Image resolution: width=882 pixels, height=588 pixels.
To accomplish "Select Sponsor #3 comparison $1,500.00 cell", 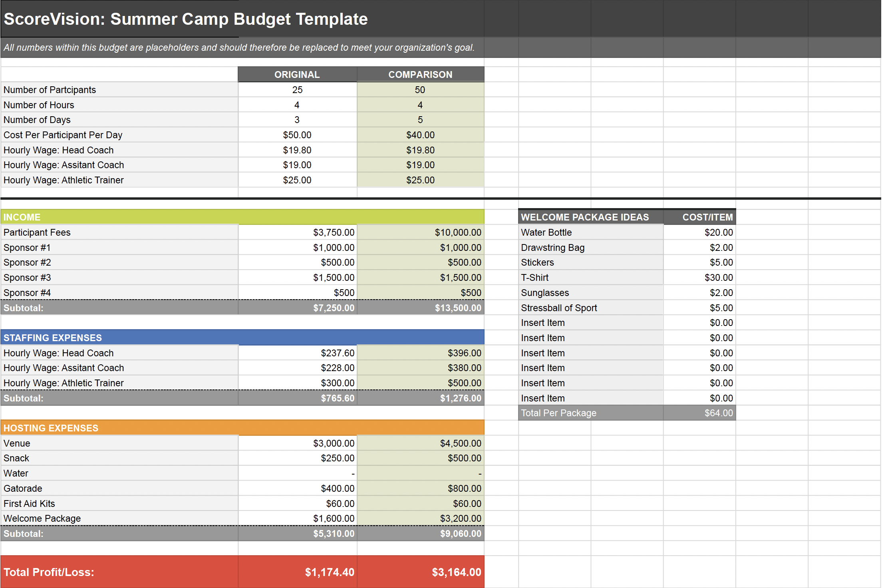I will [x=420, y=278].
